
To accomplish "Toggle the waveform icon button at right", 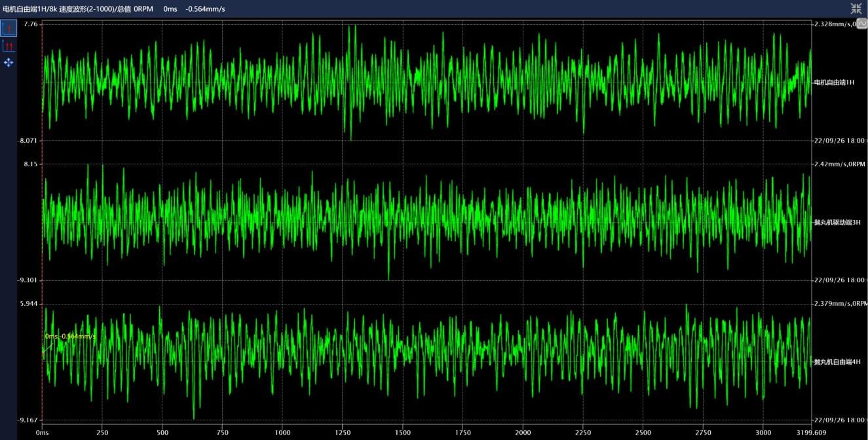I will point(862,24).
